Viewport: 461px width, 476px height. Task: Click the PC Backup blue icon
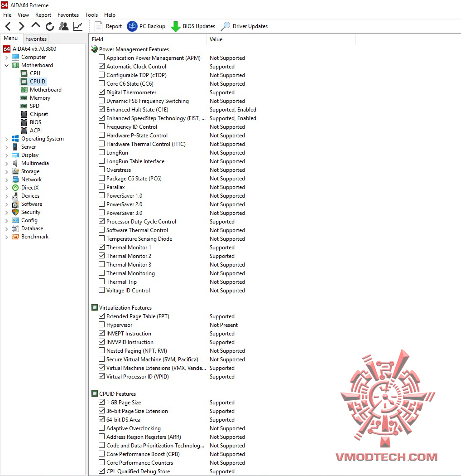click(x=132, y=26)
